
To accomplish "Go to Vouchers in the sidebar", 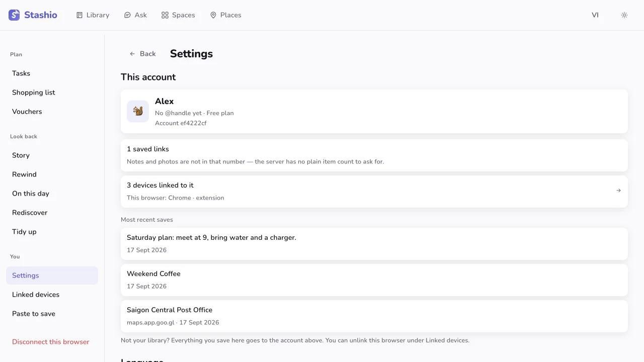I will tap(52, 112).
